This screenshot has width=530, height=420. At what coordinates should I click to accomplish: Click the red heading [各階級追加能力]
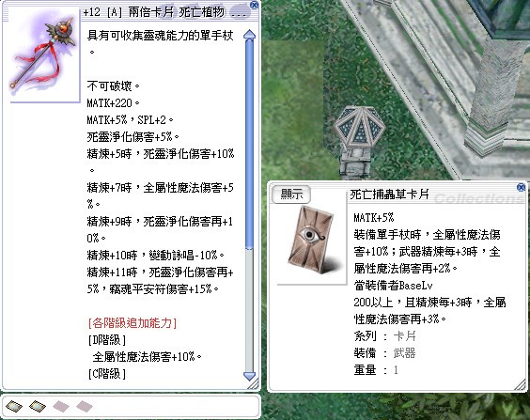coord(132,323)
